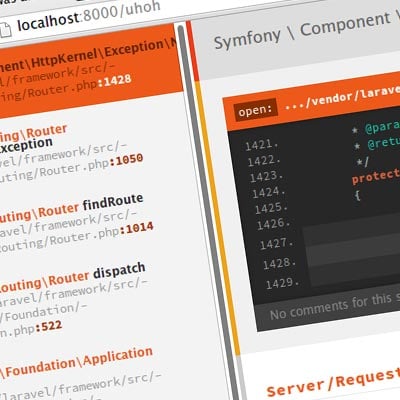The width and height of the screenshot is (400, 400).
Task: Click line number 1423 in code view
Action: pos(266,176)
